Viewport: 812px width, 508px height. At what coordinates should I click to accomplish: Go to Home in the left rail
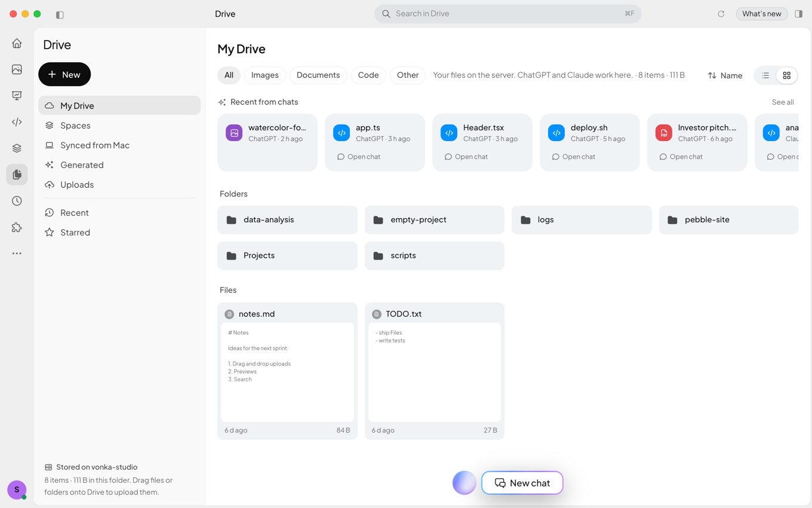coord(17,44)
